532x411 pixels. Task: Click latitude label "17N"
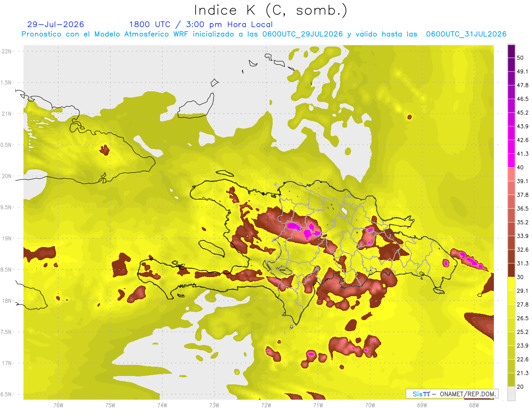point(6,363)
